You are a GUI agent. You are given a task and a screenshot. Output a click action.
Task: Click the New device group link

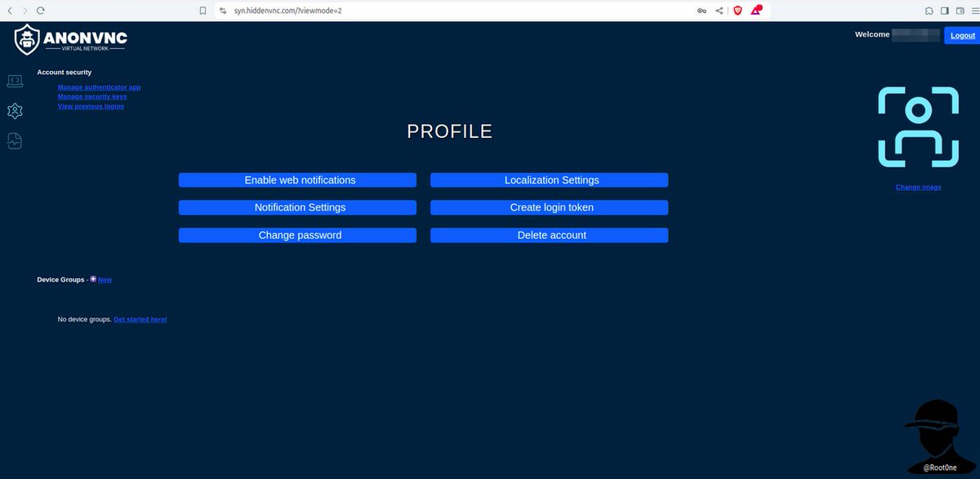(x=105, y=279)
